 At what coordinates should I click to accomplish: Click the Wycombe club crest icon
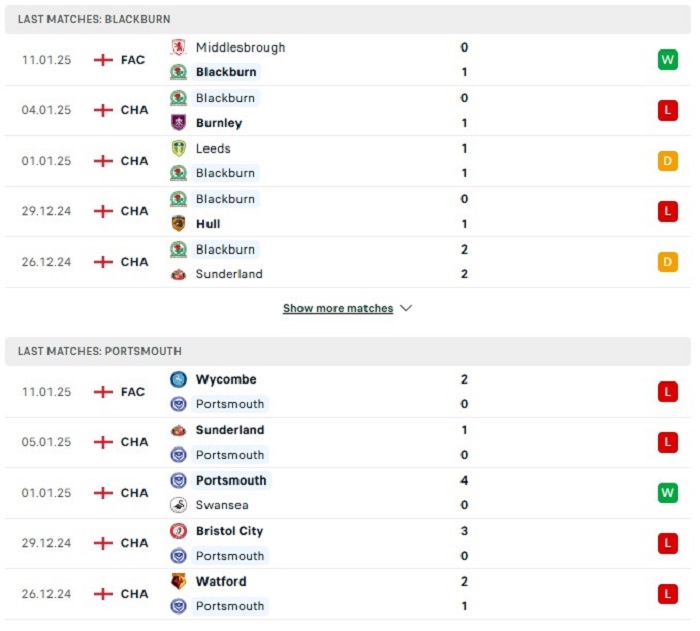(x=179, y=380)
